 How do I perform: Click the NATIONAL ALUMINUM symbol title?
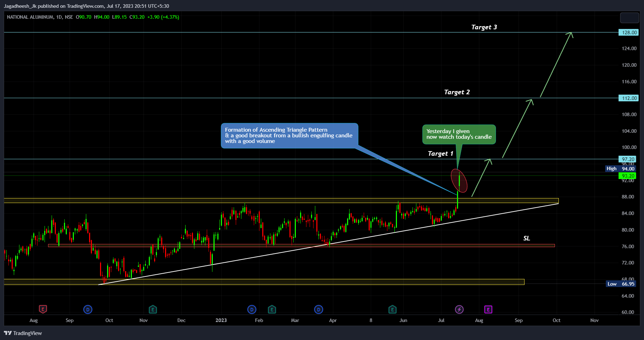pos(30,17)
